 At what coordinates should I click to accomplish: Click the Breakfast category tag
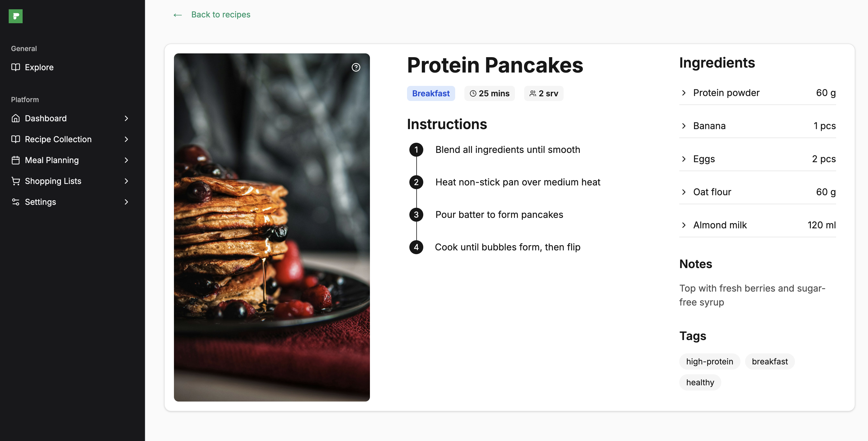[431, 93]
